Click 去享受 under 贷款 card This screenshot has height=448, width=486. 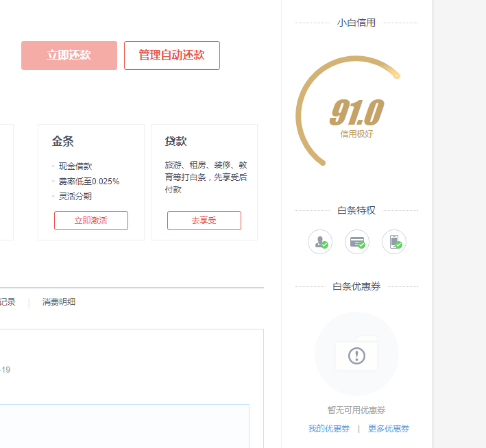pyautogui.click(x=204, y=221)
